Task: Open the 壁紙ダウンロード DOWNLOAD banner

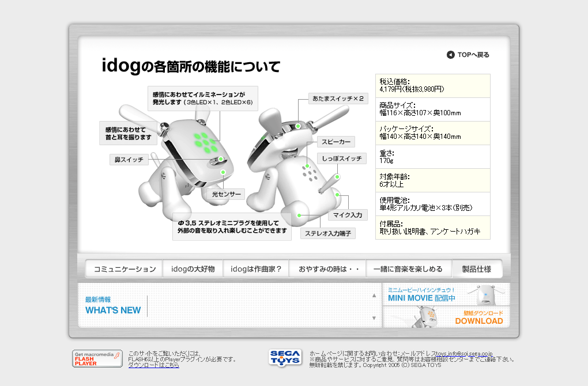Action: tap(446, 317)
